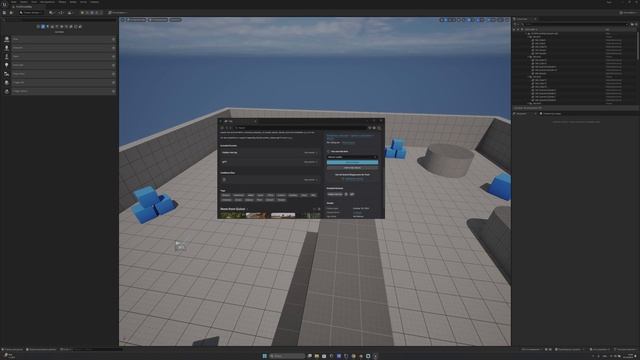Select the Point Light bulb row in Place Actors
This screenshot has width=640, height=360.
pyautogui.click(x=60, y=65)
